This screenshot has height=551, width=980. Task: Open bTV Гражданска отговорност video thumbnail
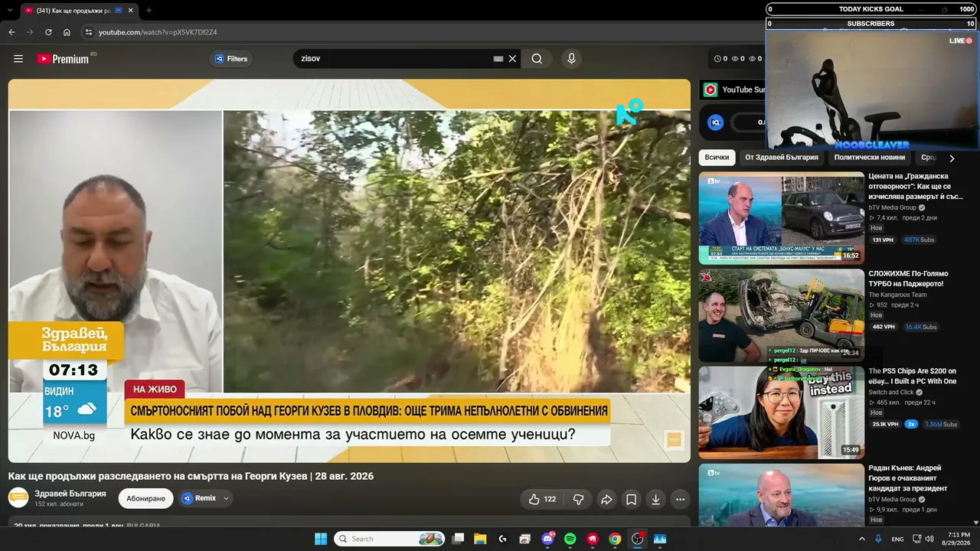pos(781,218)
